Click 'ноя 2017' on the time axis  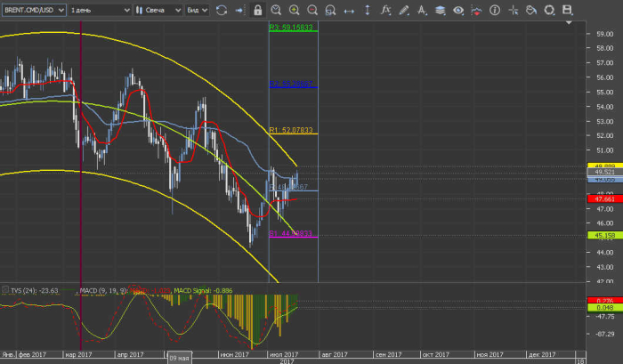click(489, 354)
